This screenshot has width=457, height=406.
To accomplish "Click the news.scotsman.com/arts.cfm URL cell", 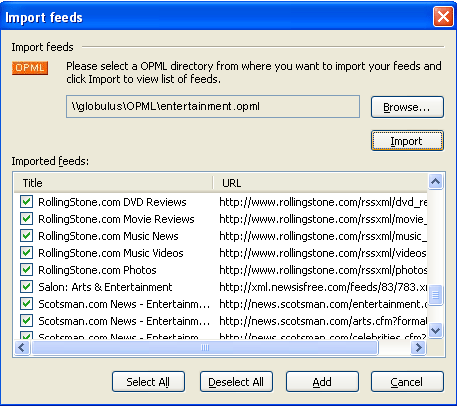I will [x=323, y=321].
